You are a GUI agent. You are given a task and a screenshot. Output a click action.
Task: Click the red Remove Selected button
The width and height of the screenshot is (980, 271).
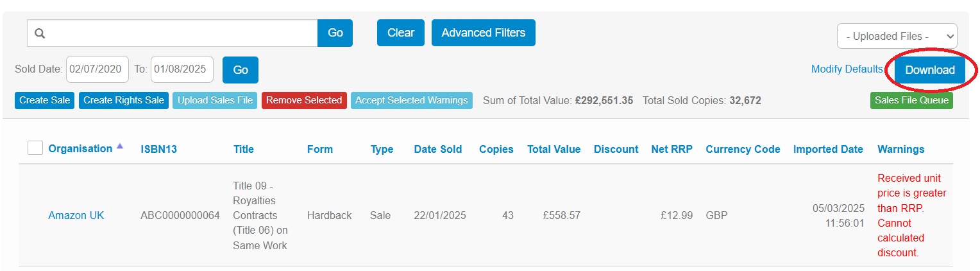coord(304,100)
